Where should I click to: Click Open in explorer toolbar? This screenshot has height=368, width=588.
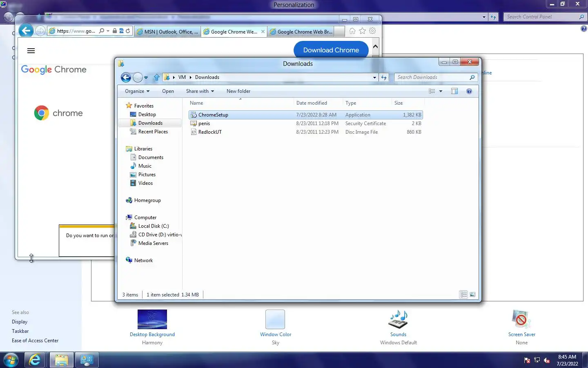(x=168, y=91)
